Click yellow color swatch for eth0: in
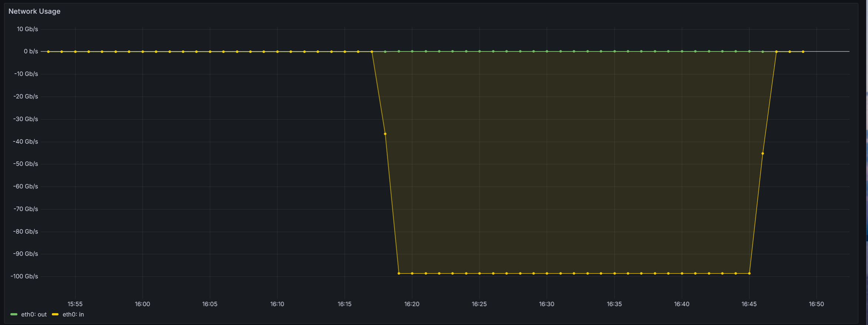This screenshot has width=868, height=325. tap(55, 314)
